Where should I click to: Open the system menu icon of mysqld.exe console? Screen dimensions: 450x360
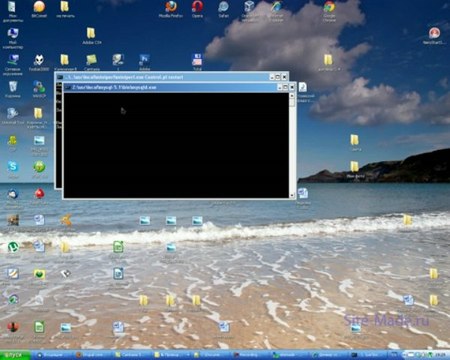coord(67,87)
